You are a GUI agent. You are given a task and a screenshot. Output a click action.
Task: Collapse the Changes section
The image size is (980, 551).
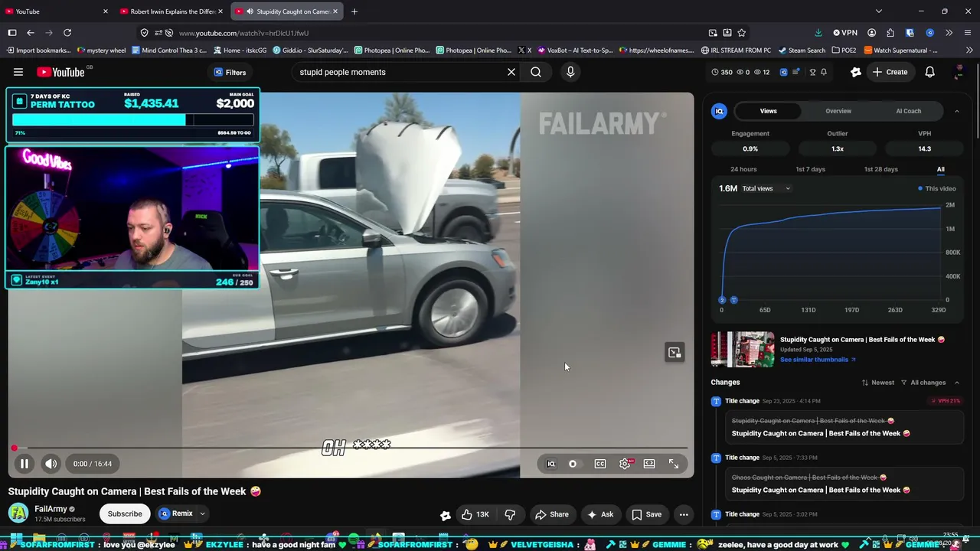point(956,383)
